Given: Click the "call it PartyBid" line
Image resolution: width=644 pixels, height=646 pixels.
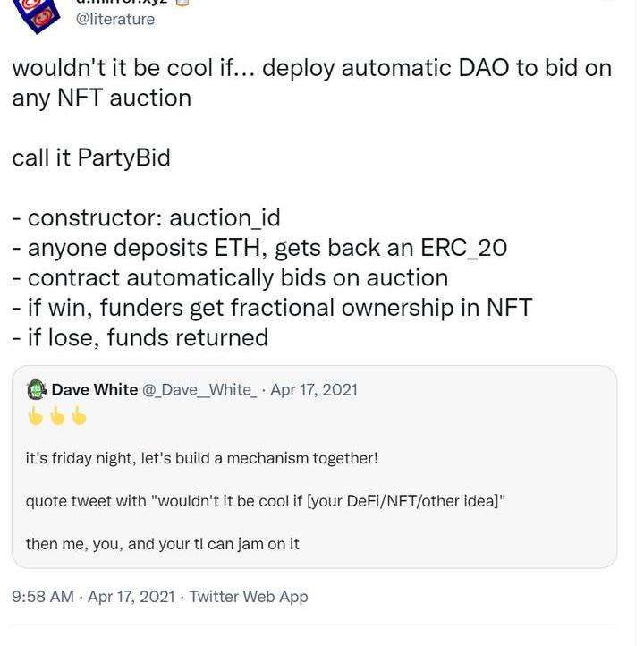Looking at the screenshot, I should click(x=90, y=157).
